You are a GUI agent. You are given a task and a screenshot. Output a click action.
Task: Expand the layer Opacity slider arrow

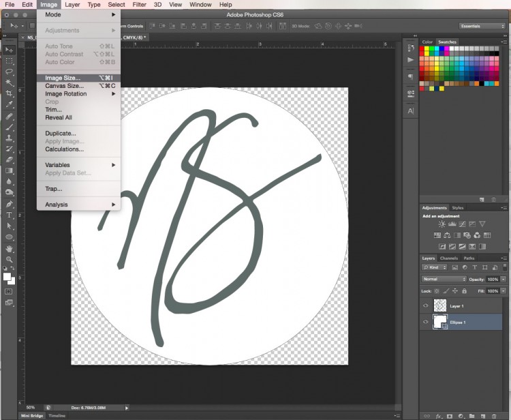[x=503, y=280]
